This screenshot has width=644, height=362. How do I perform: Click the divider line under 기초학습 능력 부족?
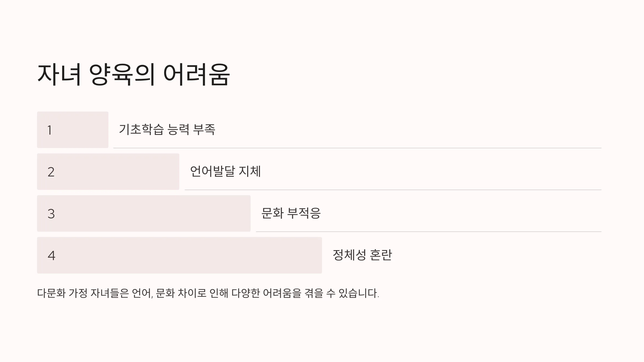[x=357, y=148]
